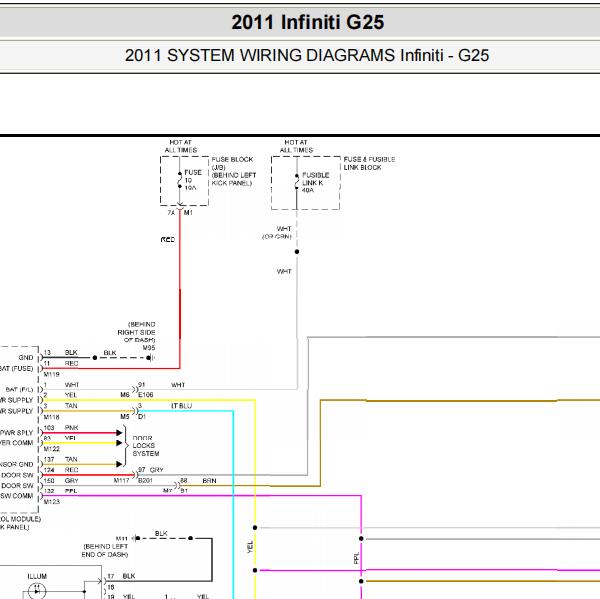Click the "M1" connector label below the fuse block

(188, 212)
